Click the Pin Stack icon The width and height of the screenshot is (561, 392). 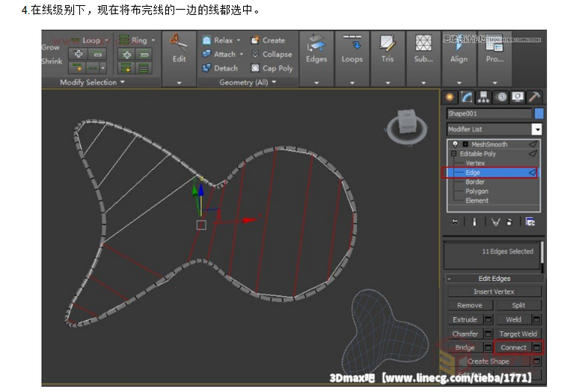pyautogui.click(x=454, y=221)
